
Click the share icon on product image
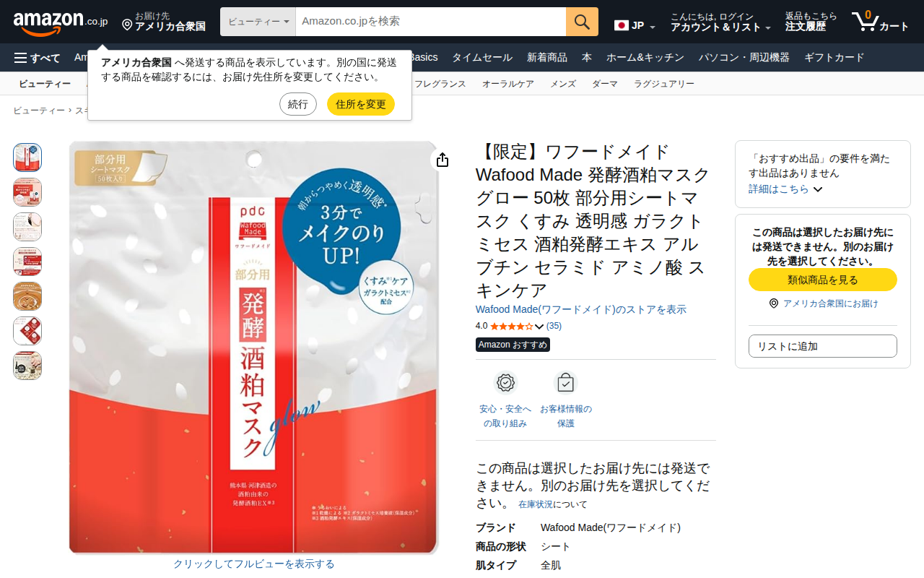tap(443, 160)
